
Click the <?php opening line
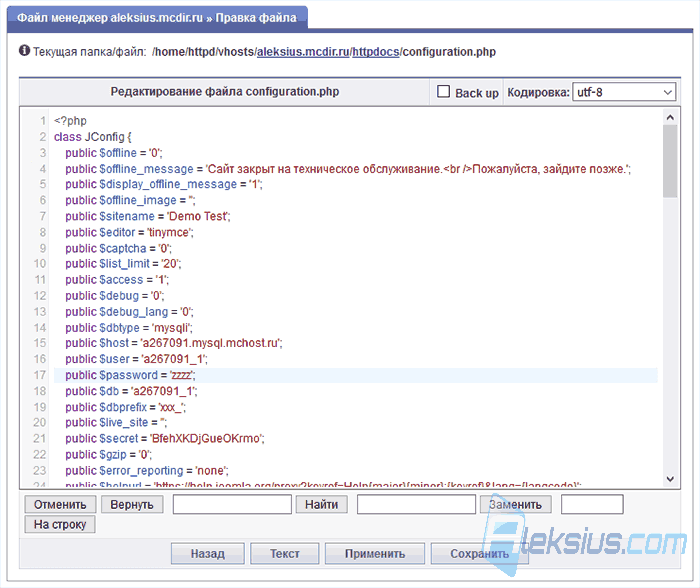click(71, 121)
